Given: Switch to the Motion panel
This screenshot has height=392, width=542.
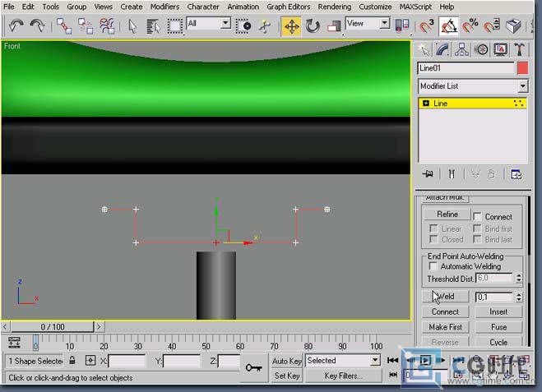Looking at the screenshot, I should (481, 50).
